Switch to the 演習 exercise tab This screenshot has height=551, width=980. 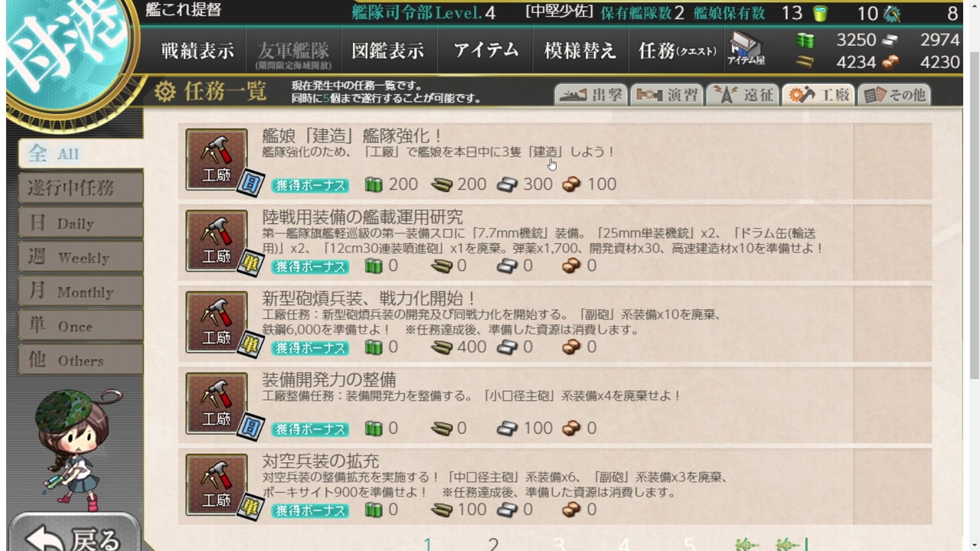click(x=666, y=95)
